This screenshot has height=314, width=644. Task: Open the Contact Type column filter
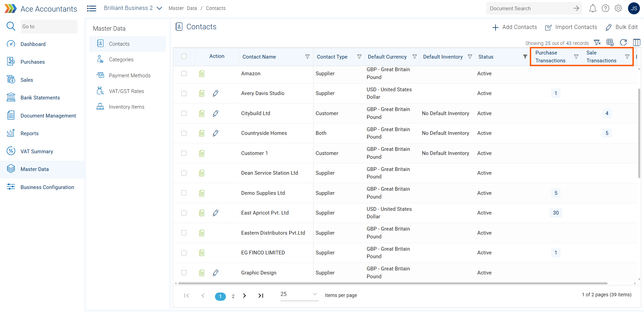pos(359,57)
